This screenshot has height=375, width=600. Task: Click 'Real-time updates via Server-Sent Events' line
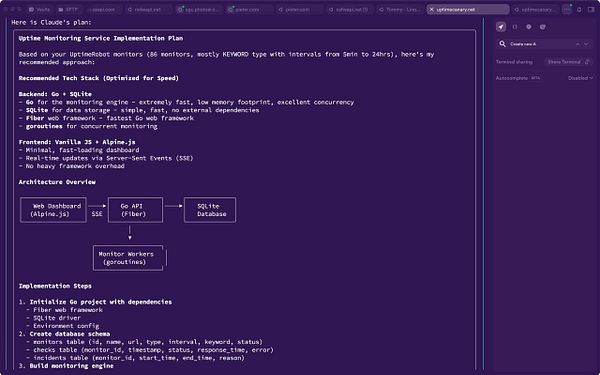(106, 158)
